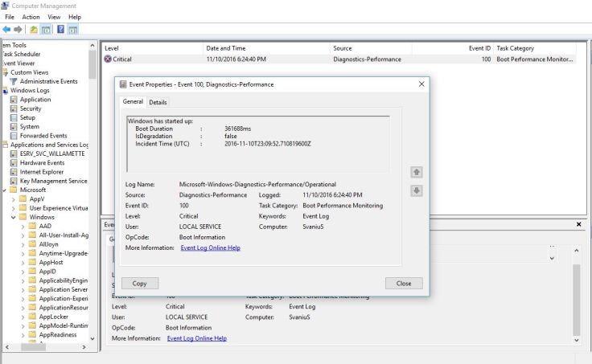Click the Up one level toolbar icon

[x=34, y=30]
